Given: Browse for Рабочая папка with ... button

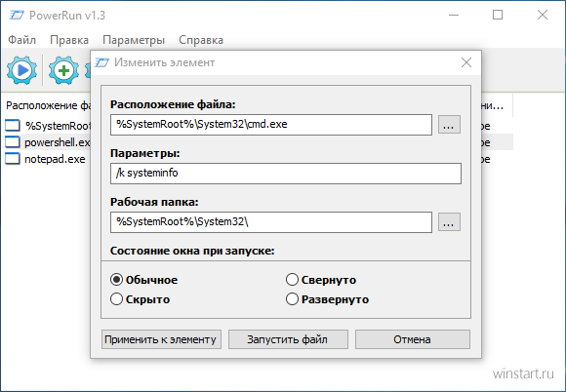Looking at the screenshot, I should pyautogui.click(x=449, y=221).
